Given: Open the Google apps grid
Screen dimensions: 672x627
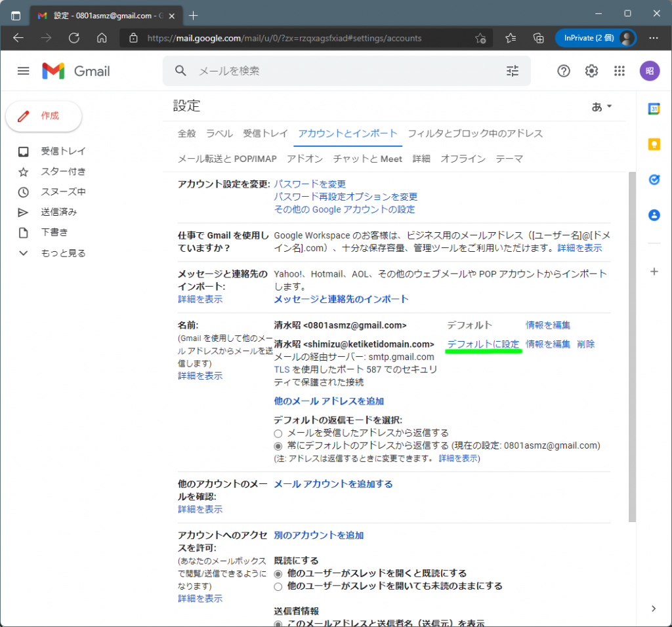Looking at the screenshot, I should (x=619, y=71).
